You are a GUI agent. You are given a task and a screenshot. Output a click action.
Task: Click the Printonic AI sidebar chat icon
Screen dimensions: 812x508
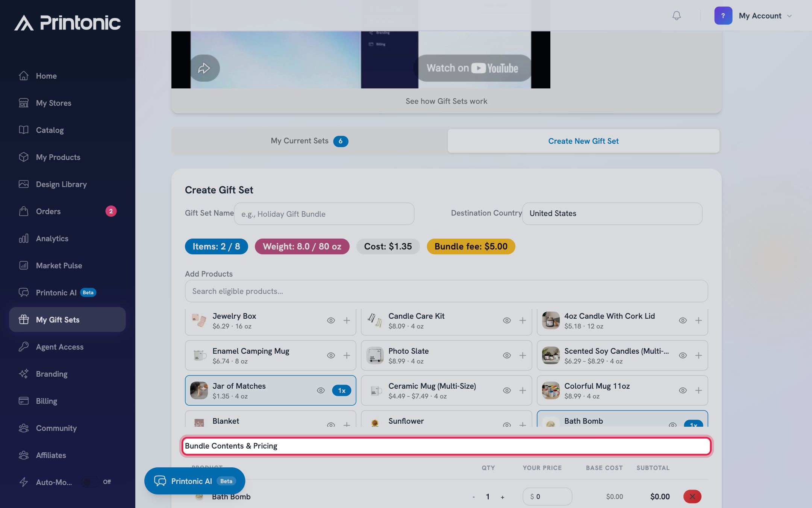[x=24, y=293]
